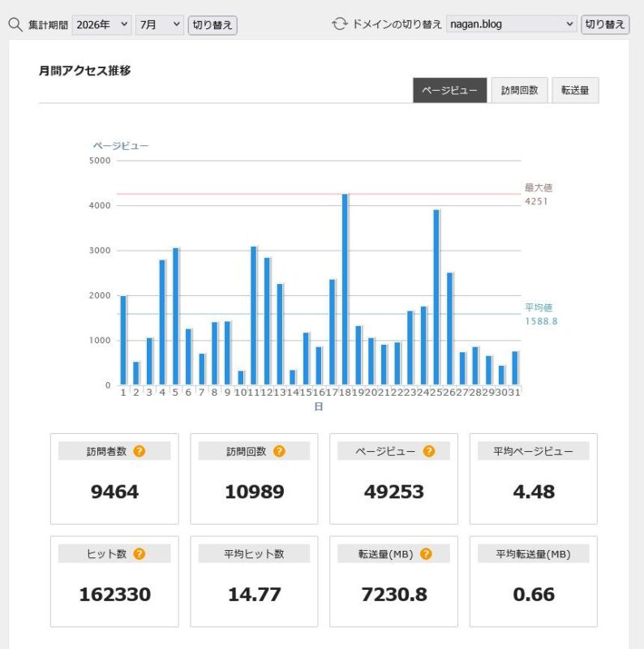The height and width of the screenshot is (649, 644).
Task: Click the 集計期間 label
Action: (48, 25)
